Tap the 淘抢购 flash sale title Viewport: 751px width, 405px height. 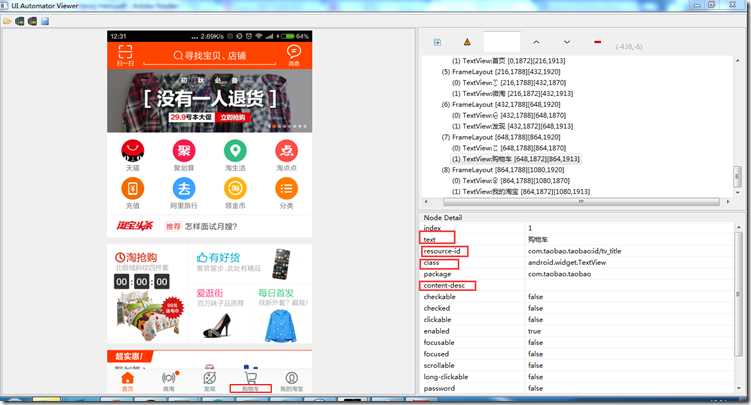tap(136, 258)
